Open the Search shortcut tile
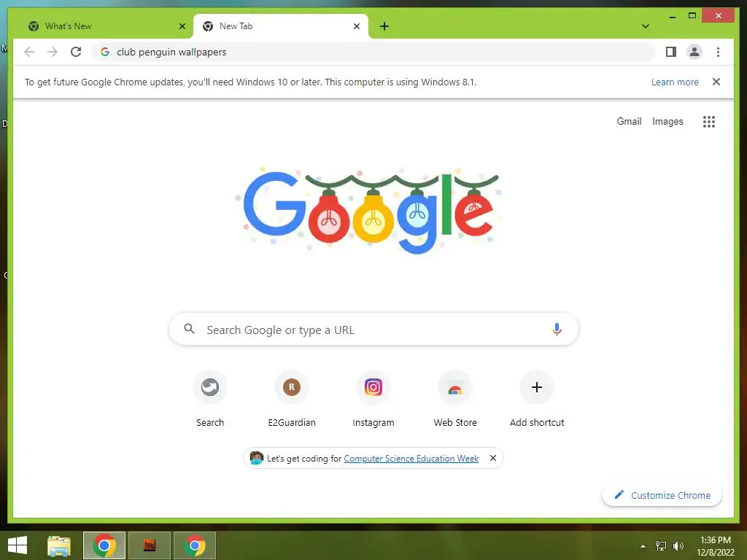The width and height of the screenshot is (747, 560). coord(209,399)
